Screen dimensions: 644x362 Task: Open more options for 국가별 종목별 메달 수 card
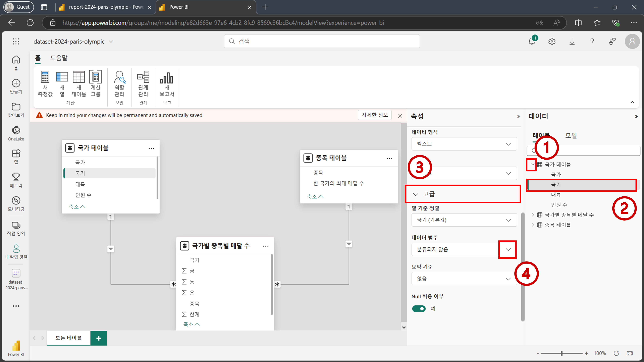[266, 246]
